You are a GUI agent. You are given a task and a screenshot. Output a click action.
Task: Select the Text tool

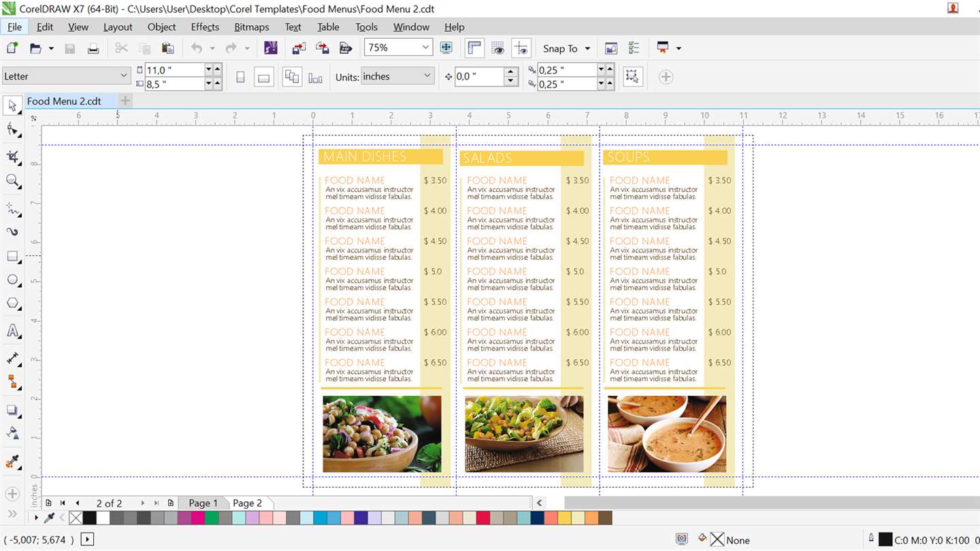pyautogui.click(x=12, y=331)
